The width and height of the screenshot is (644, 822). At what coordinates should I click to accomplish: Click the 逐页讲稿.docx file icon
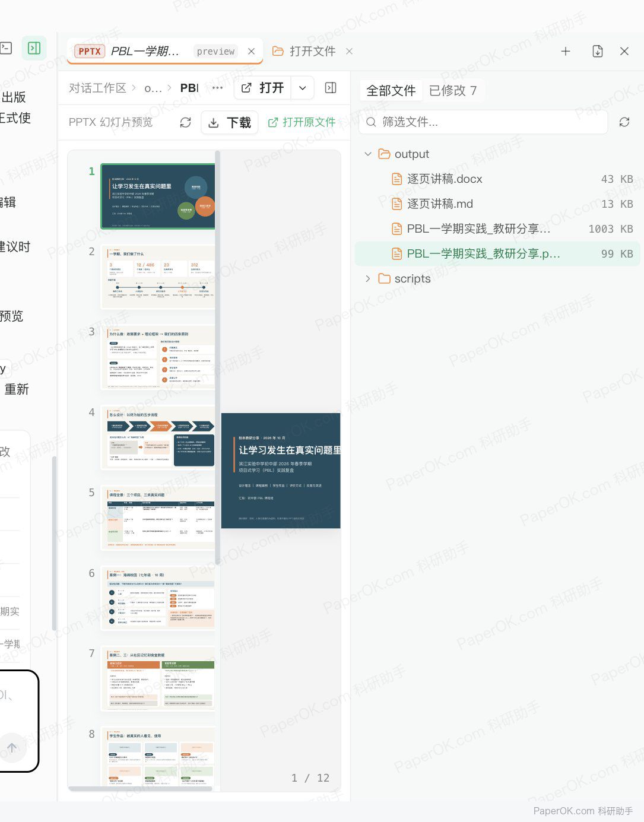(x=397, y=179)
